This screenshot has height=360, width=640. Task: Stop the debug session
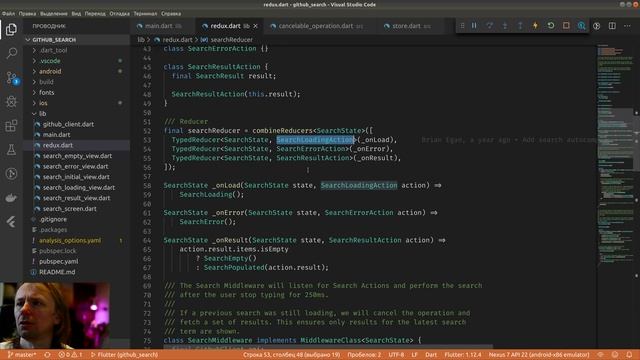(566, 26)
